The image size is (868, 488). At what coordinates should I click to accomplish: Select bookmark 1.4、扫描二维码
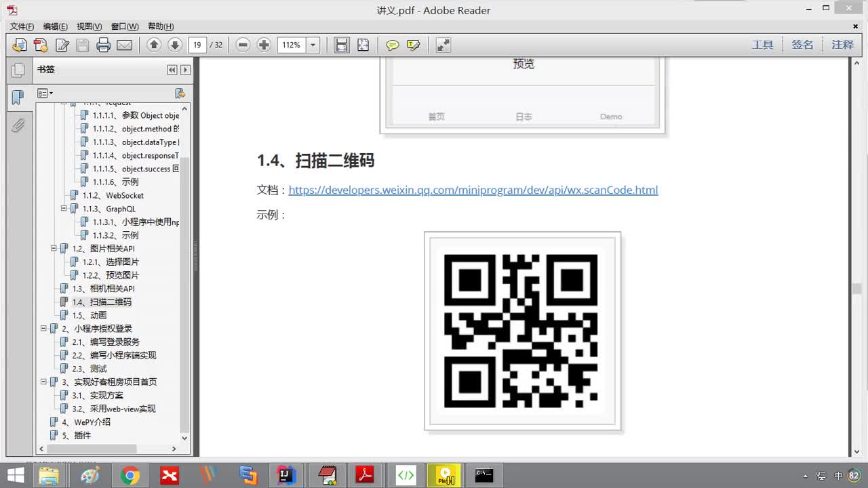[102, 302]
